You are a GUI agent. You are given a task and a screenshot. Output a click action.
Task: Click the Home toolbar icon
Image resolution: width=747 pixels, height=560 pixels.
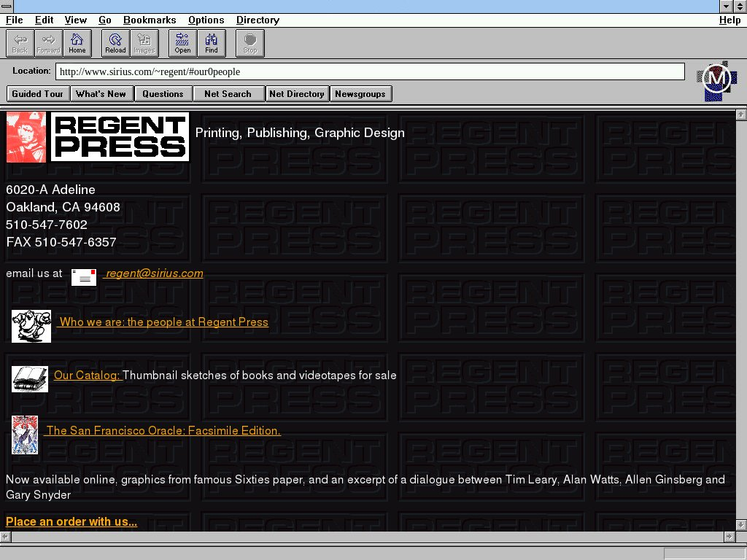pyautogui.click(x=77, y=43)
